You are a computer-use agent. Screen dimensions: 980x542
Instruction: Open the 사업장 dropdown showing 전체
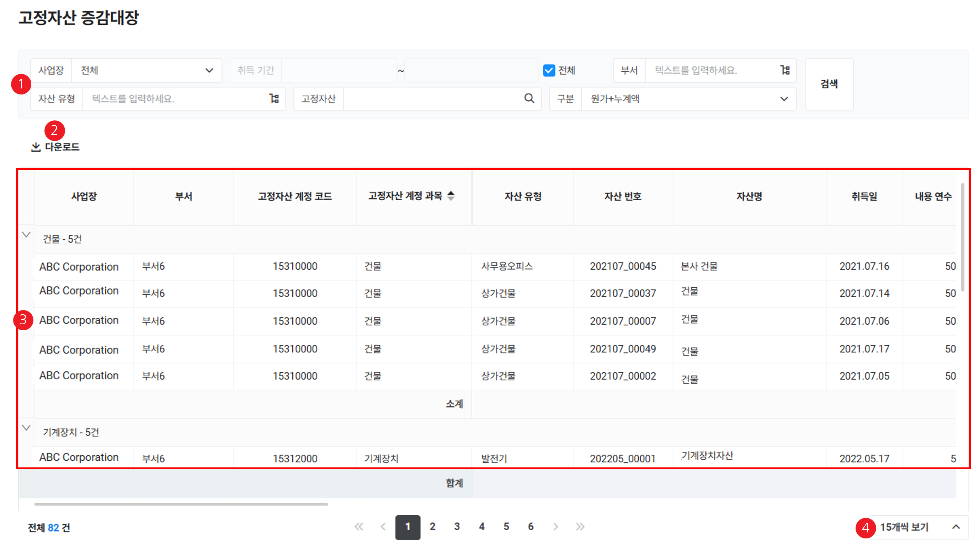pyautogui.click(x=147, y=70)
